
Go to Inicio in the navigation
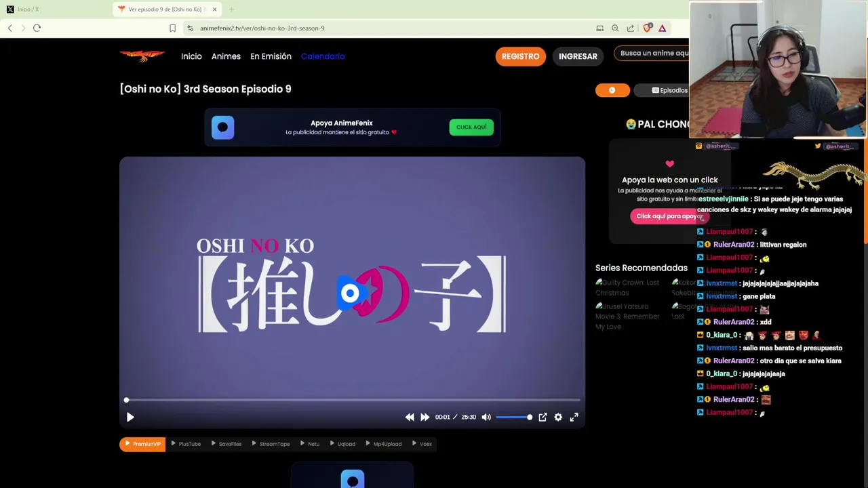191,56
